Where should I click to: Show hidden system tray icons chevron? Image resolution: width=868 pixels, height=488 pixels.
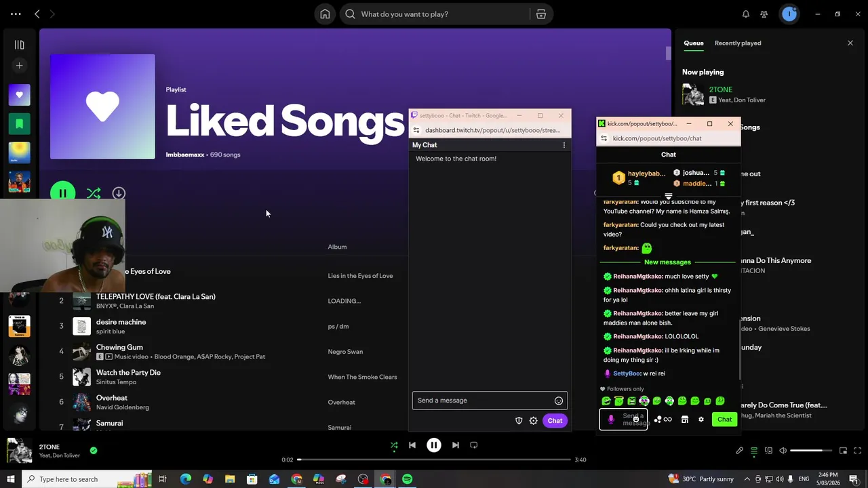click(746, 479)
